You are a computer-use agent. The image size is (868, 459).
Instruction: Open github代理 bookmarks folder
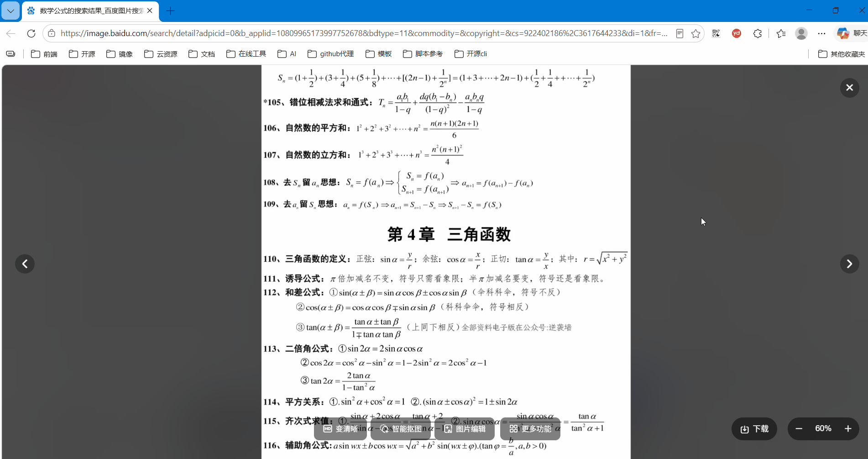[331, 54]
